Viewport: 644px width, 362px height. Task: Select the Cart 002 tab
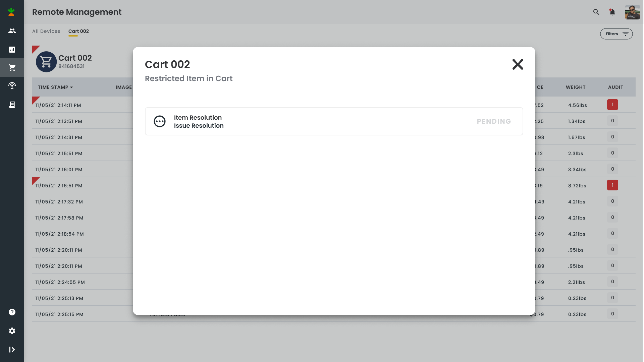coord(78,31)
